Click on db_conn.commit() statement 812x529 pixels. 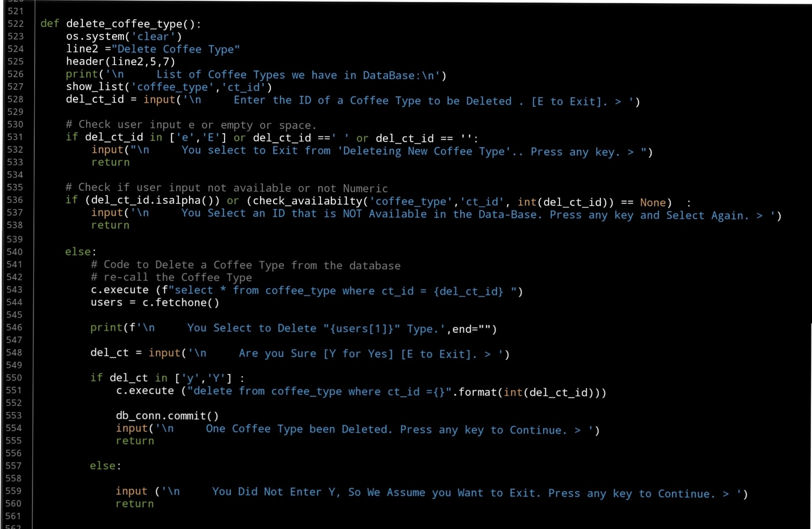(x=167, y=416)
